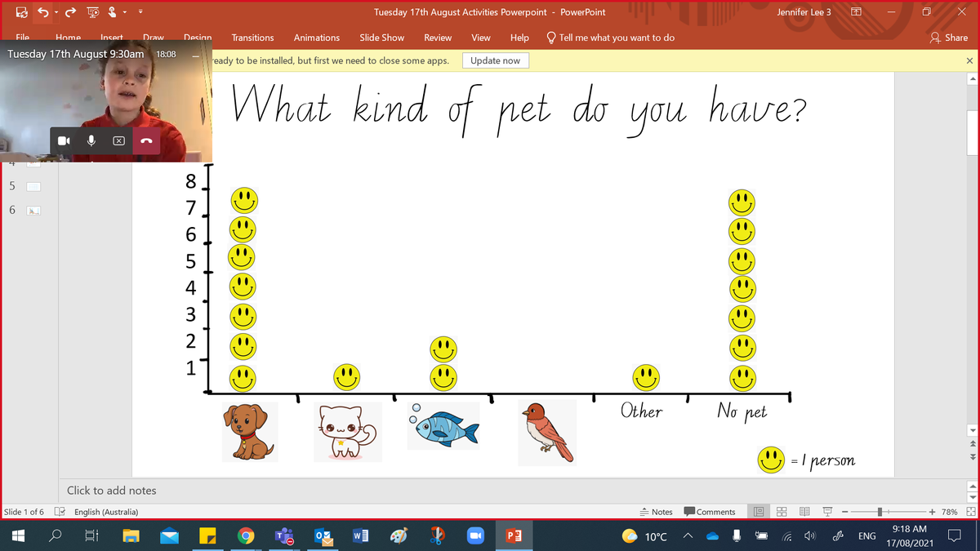
Task: Open Outlook from the taskbar
Action: tap(322, 535)
